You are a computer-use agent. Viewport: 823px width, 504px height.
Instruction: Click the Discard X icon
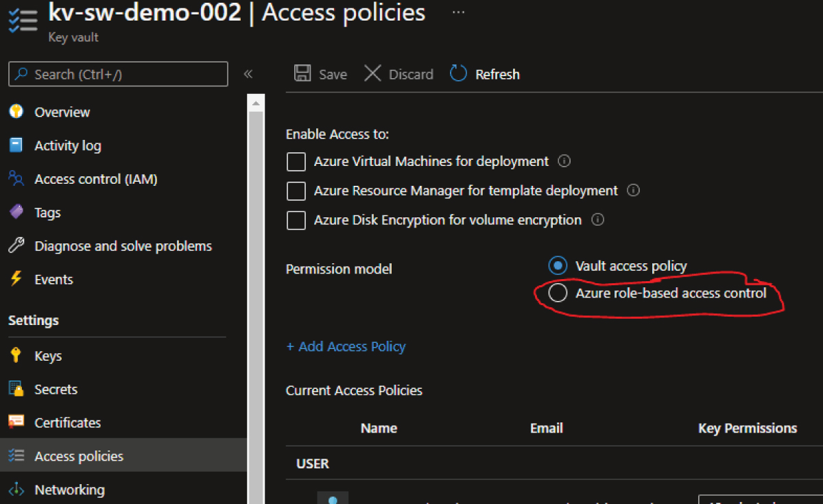click(x=372, y=74)
